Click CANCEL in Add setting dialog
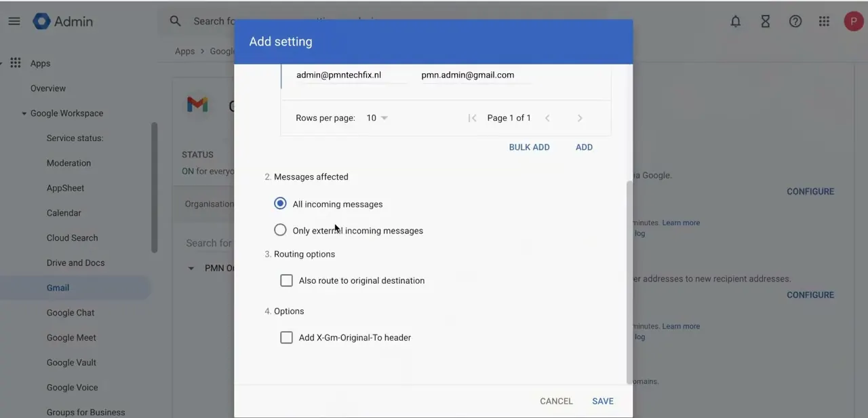 point(557,401)
